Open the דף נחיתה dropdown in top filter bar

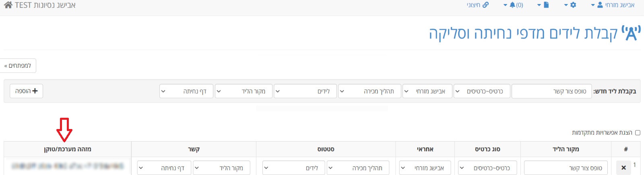pos(186,91)
